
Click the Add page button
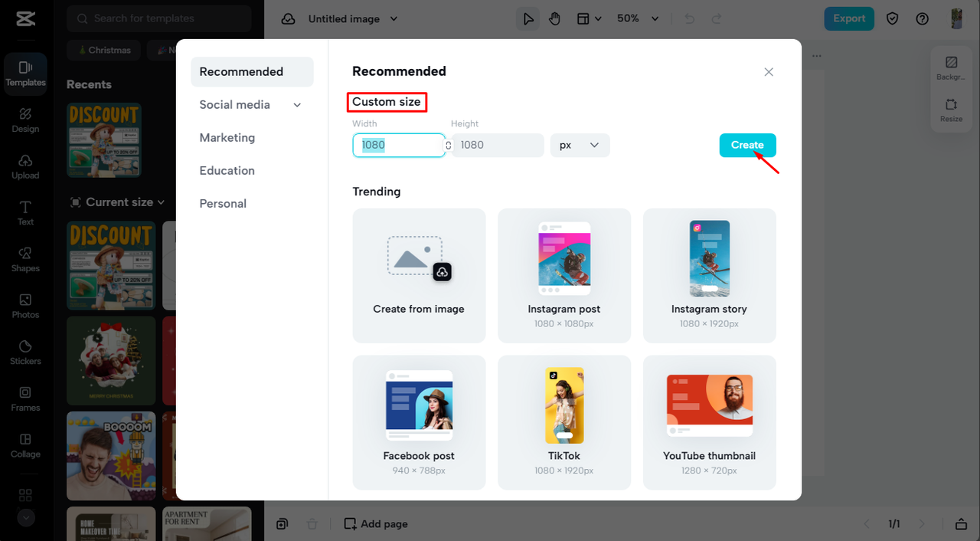[x=376, y=524]
